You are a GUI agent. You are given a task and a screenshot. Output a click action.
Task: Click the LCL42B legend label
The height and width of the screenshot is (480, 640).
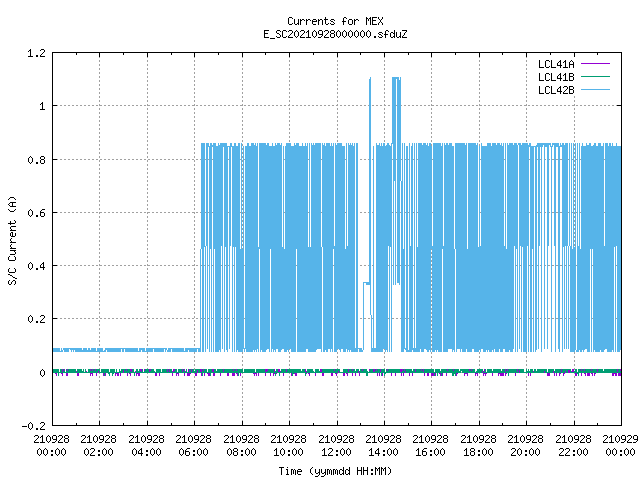556,90
